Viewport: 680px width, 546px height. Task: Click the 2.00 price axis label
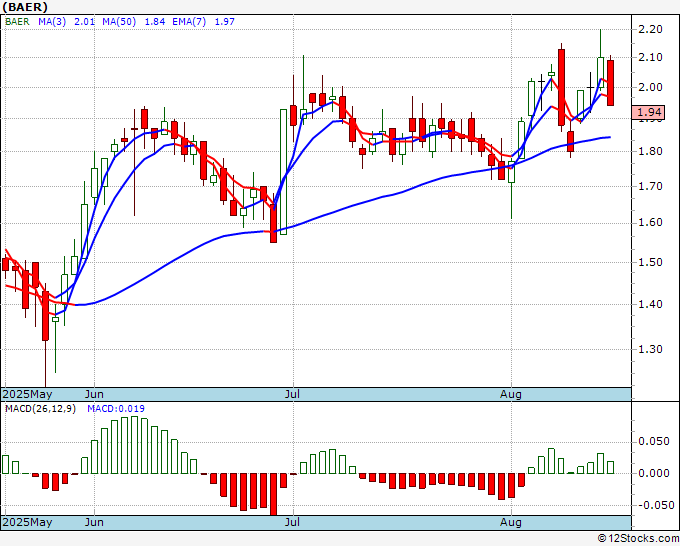[651, 87]
